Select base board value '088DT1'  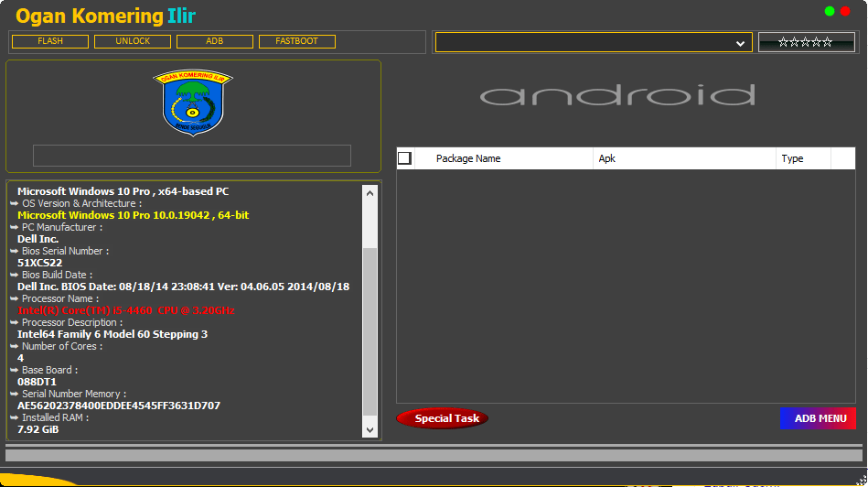point(37,382)
